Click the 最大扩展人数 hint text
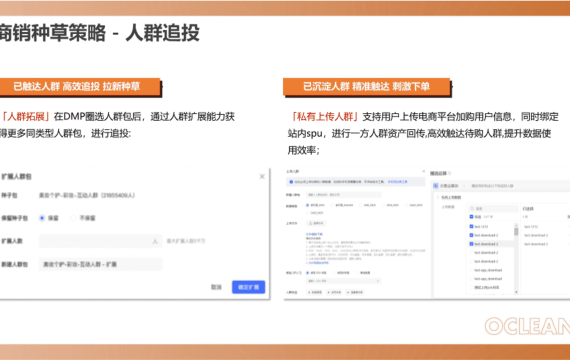Viewport: 570px width, 360px height. pos(186,241)
